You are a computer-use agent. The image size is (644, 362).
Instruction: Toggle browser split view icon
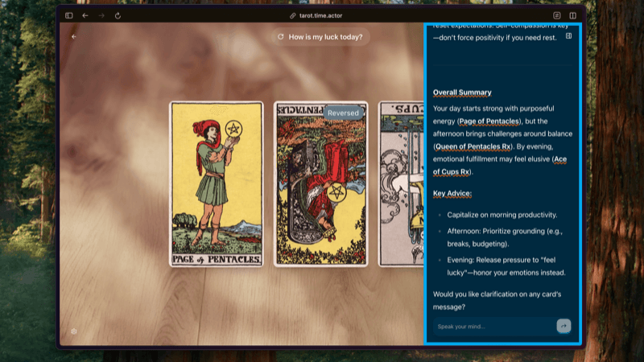point(573,15)
